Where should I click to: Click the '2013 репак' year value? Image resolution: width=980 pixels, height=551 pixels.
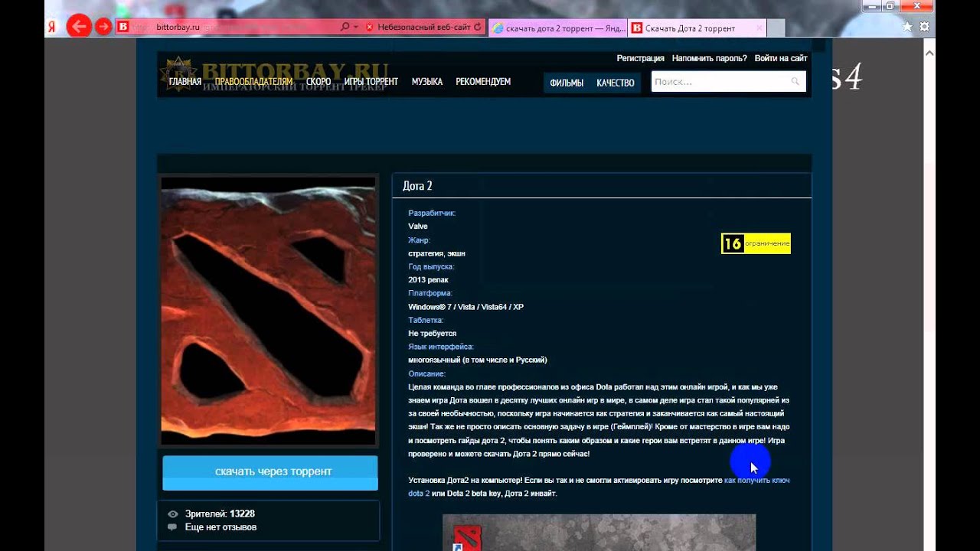point(428,280)
